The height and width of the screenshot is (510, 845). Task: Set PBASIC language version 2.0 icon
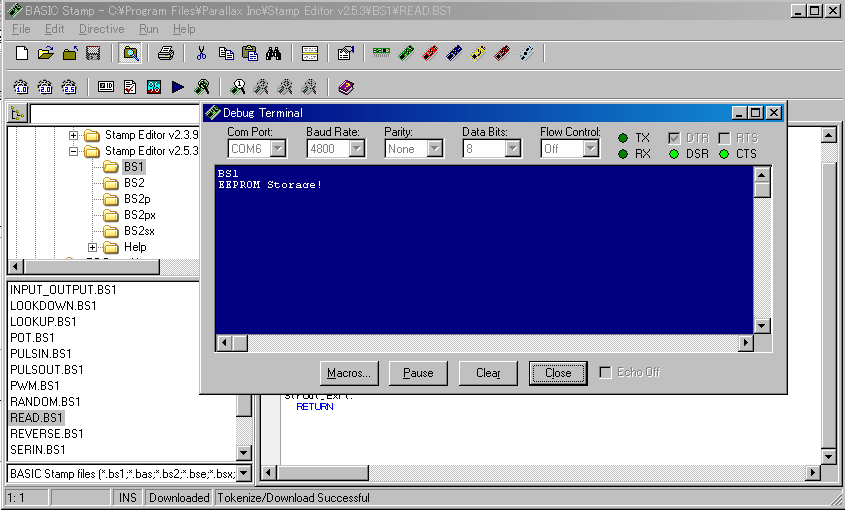(45, 87)
